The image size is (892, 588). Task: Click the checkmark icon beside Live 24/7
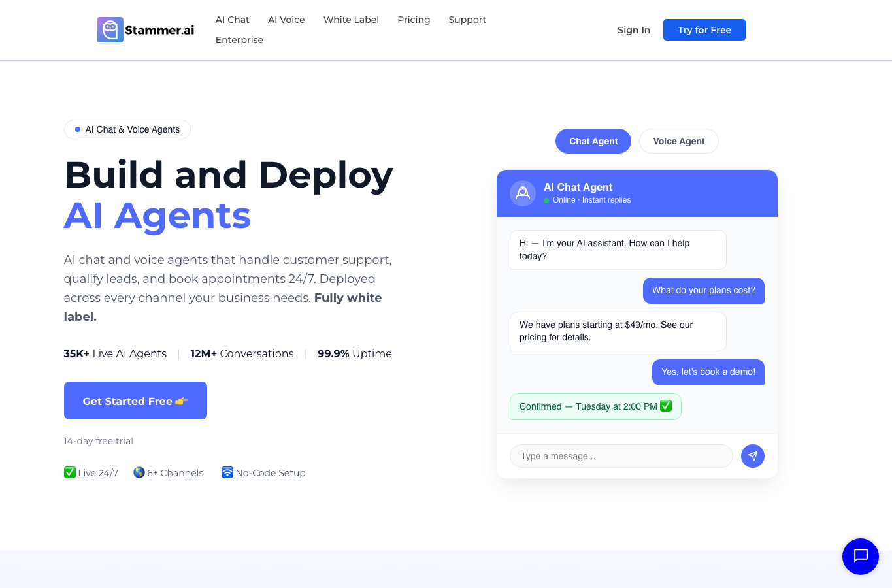pos(70,472)
